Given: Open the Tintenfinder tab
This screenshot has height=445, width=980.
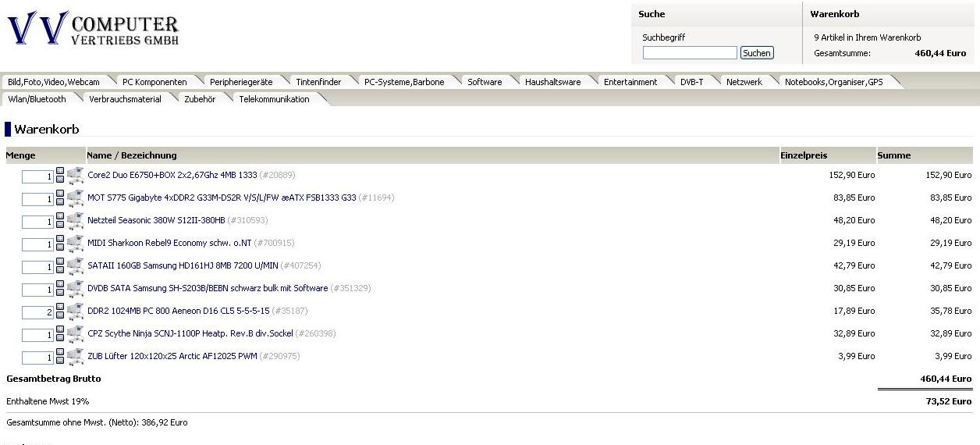Looking at the screenshot, I should coord(318,82).
